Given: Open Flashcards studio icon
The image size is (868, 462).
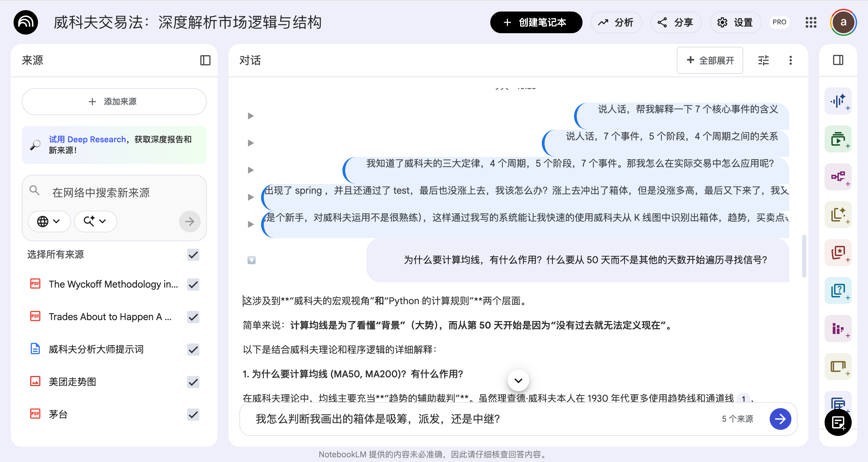Looking at the screenshot, I should point(838,252).
